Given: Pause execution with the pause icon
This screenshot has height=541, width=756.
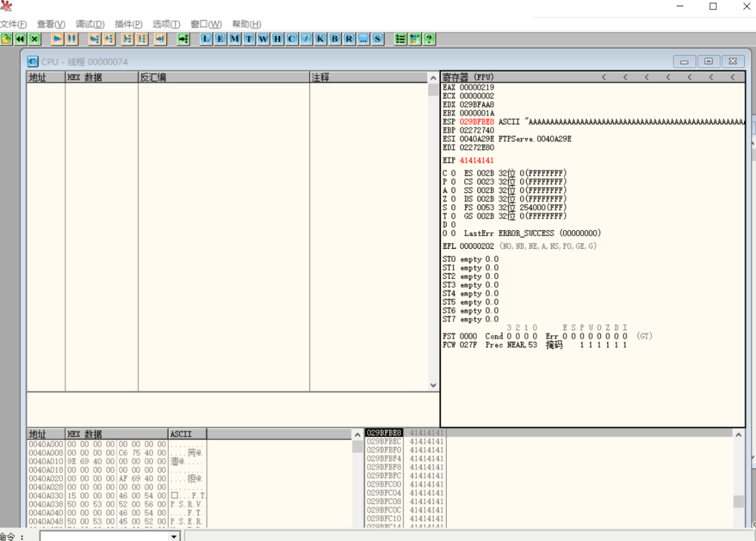Looking at the screenshot, I should coord(72,39).
